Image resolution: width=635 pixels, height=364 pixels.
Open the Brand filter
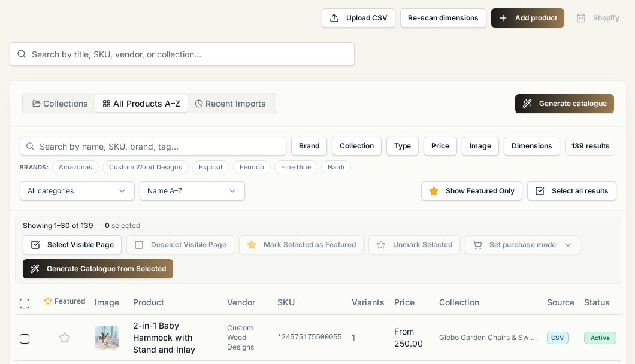pos(309,145)
